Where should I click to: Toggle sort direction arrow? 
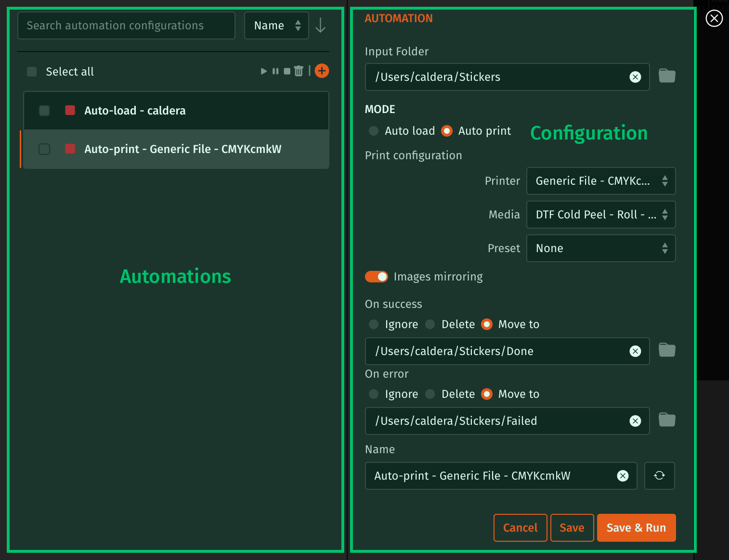click(320, 25)
